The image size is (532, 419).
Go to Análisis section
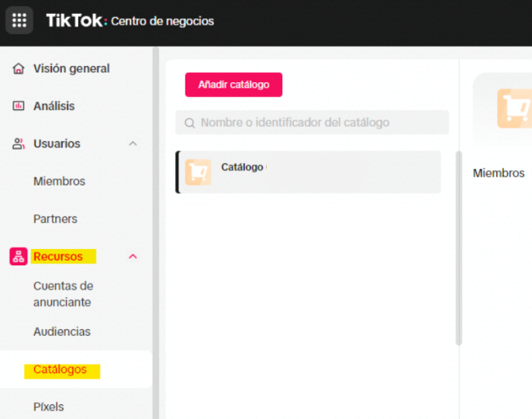tap(54, 106)
